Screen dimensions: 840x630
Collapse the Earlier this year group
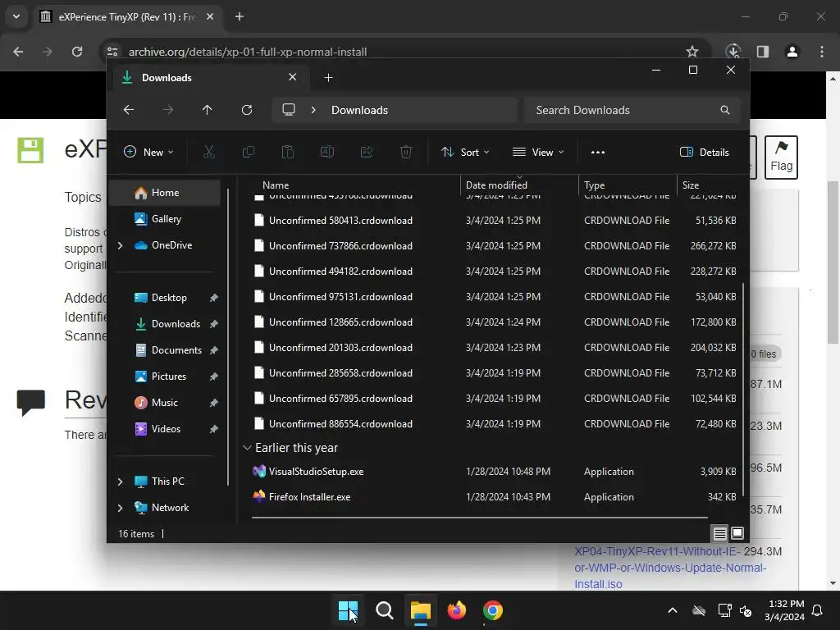(247, 448)
